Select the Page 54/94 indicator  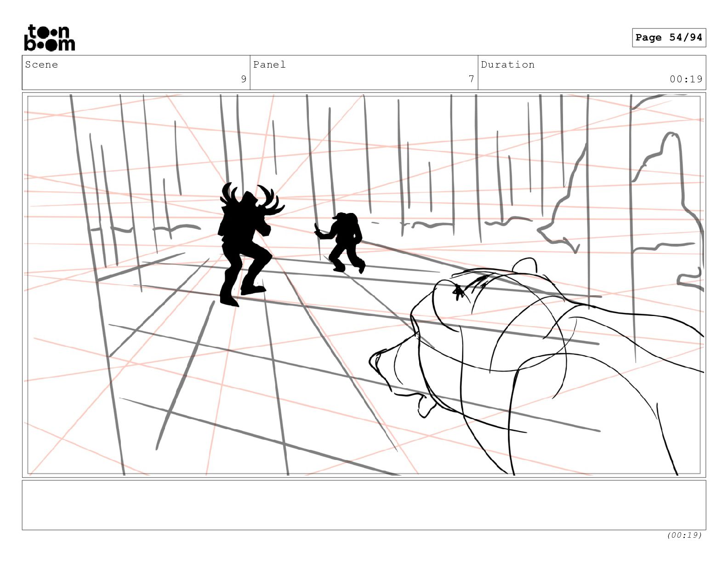click(x=669, y=38)
